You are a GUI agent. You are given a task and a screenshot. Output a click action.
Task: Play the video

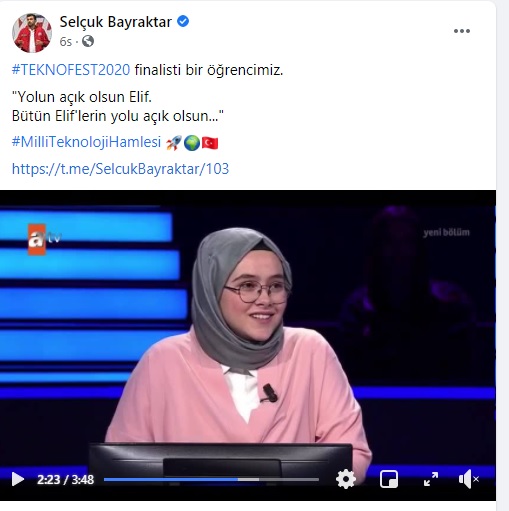click(18, 479)
